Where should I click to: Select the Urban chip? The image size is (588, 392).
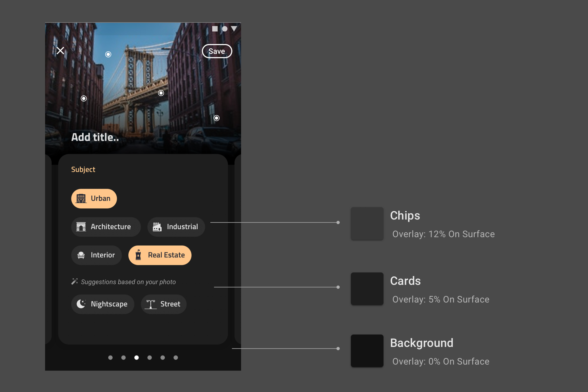[94, 199]
